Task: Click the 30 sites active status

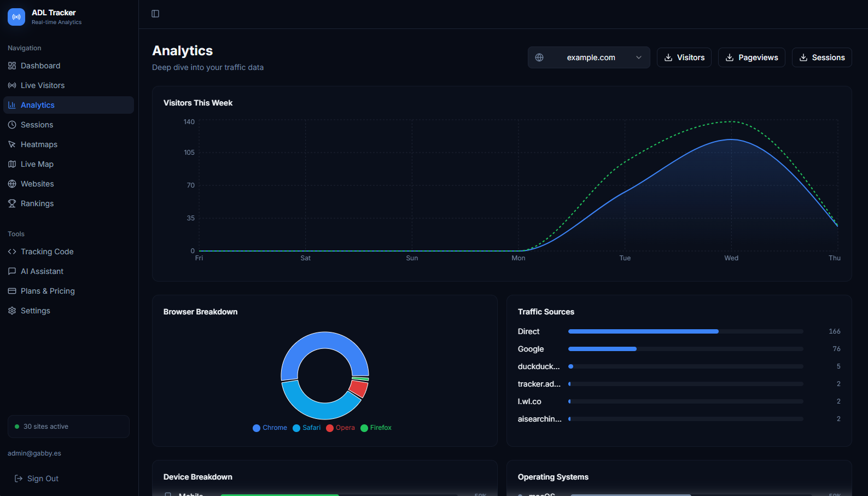Action: pos(68,427)
